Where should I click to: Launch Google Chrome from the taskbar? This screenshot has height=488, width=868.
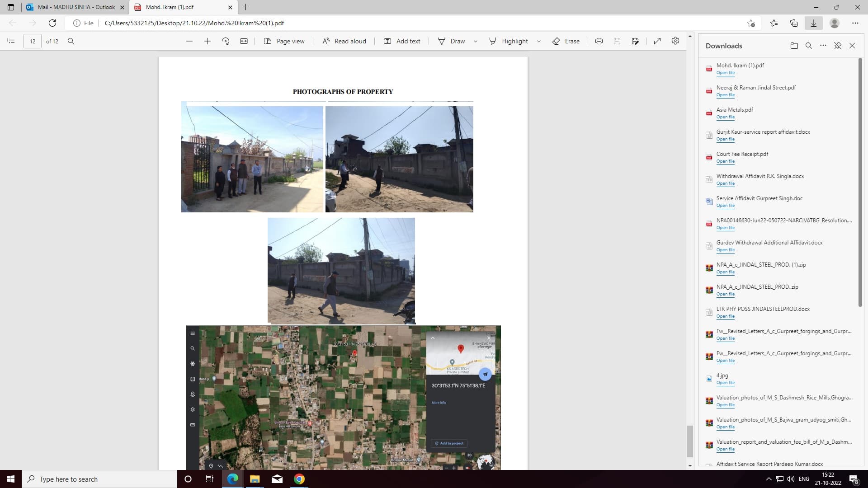pos(299,479)
